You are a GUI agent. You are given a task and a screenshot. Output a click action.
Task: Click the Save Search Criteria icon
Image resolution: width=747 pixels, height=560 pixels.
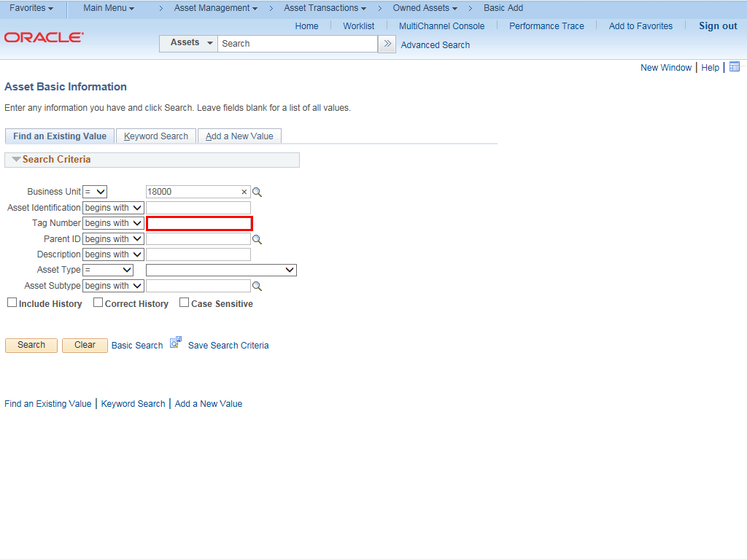coord(176,342)
